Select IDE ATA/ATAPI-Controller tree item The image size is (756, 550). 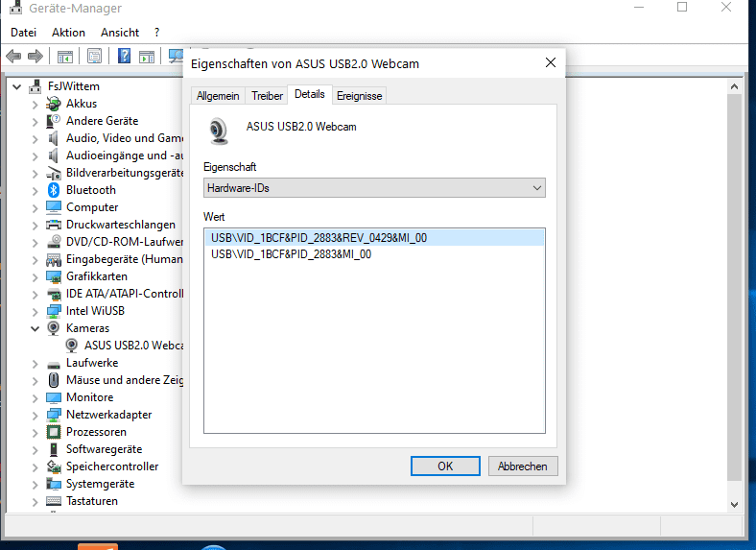pos(125,294)
